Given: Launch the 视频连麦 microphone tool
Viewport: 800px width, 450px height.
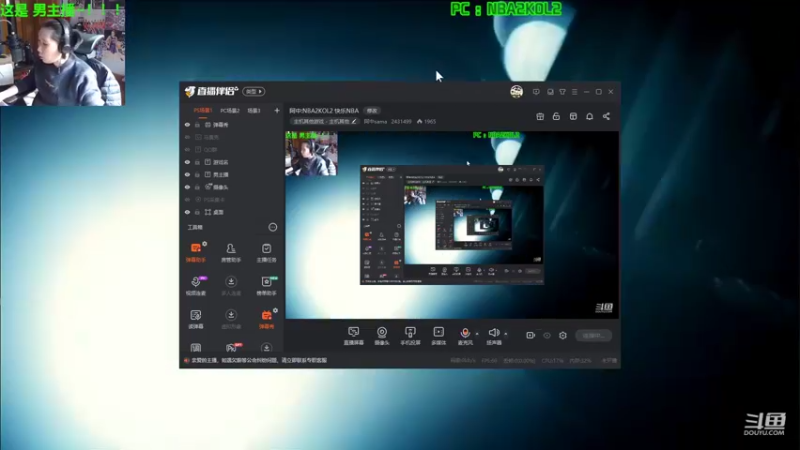Looking at the screenshot, I should click(x=195, y=286).
